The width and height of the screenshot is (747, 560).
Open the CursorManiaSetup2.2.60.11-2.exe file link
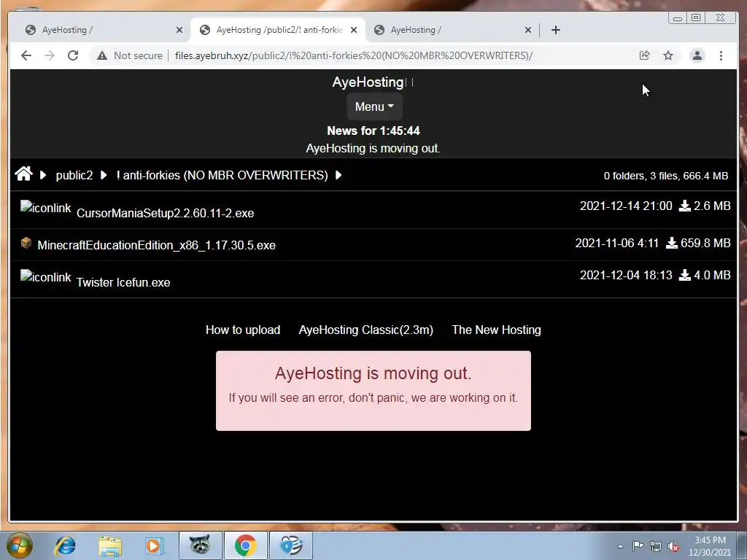(x=165, y=213)
